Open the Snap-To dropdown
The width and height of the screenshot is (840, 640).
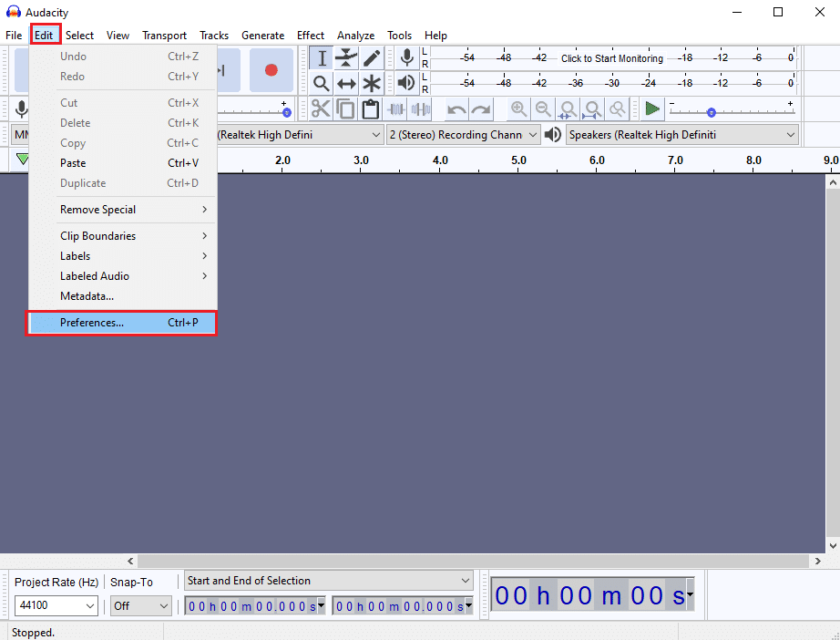pos(164,605)
